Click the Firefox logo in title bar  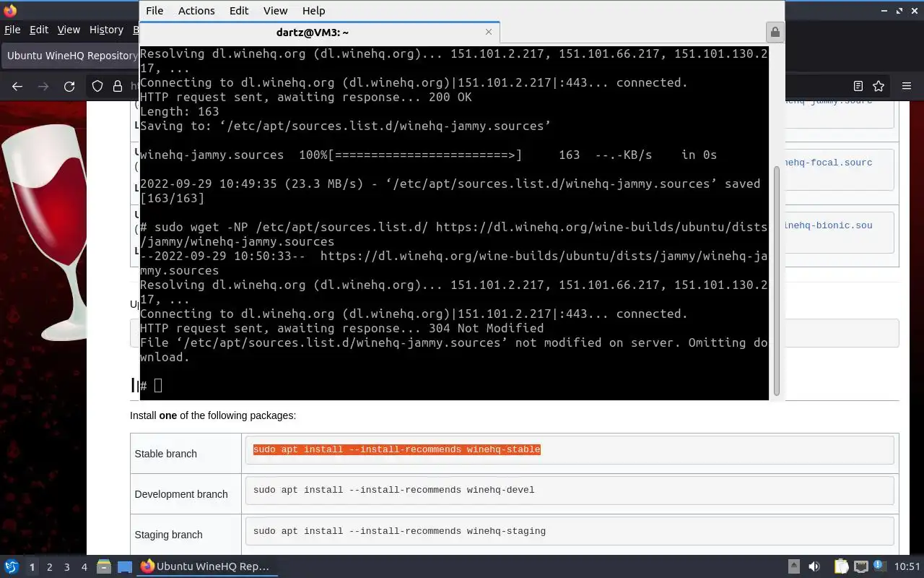[10, 11]
